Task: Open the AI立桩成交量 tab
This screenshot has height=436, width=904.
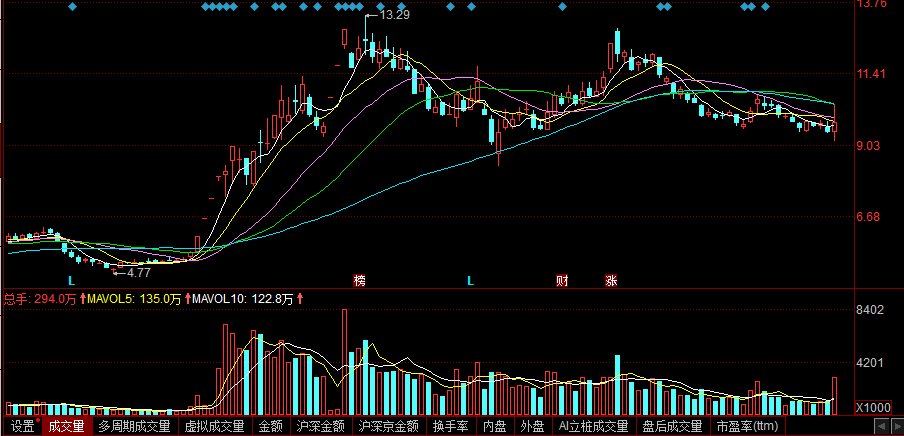Action: click(593, 427)
